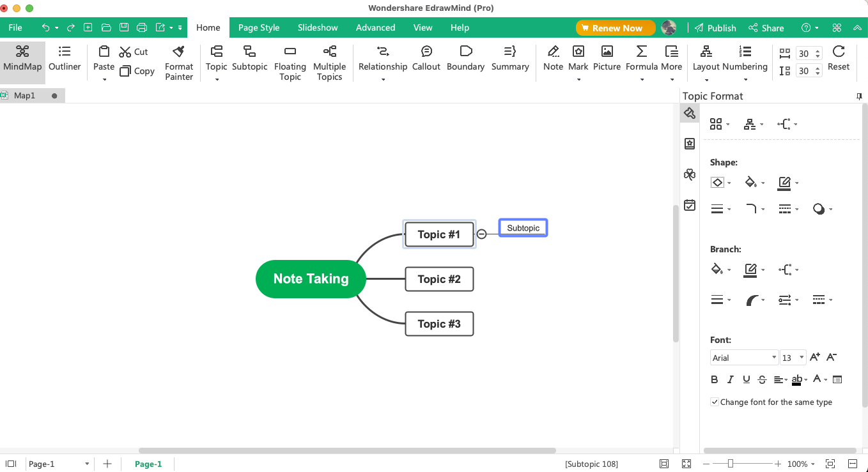Collapse Topic #1 branch with minus button
Screen dimensions: 868x472
pyautogui.click(x=482, y=234)
